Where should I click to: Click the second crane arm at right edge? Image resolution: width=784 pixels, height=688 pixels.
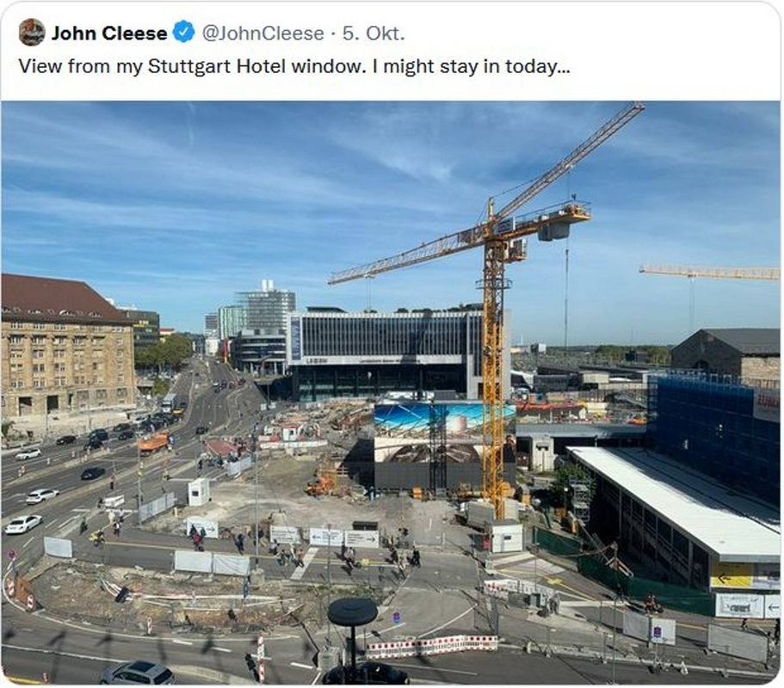point(709,273)
